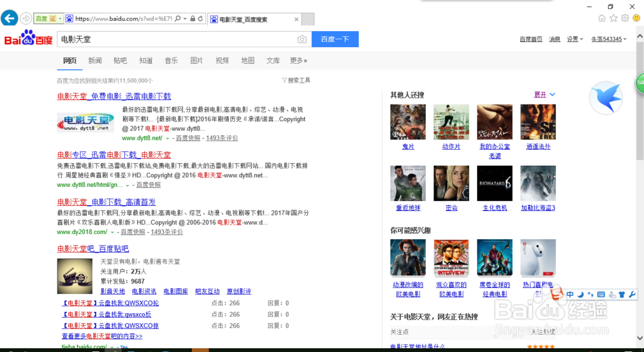Click the search magnifier in address bar
The height and width of the screenshot is (352, 644).
178,19
